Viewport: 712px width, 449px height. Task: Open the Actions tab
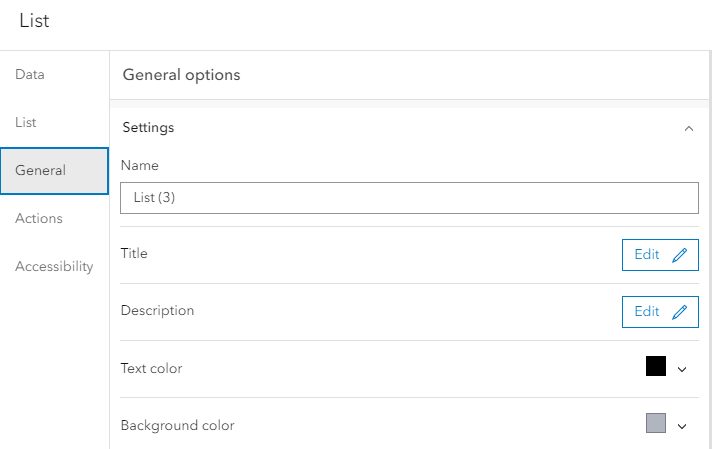coord(39,218)
